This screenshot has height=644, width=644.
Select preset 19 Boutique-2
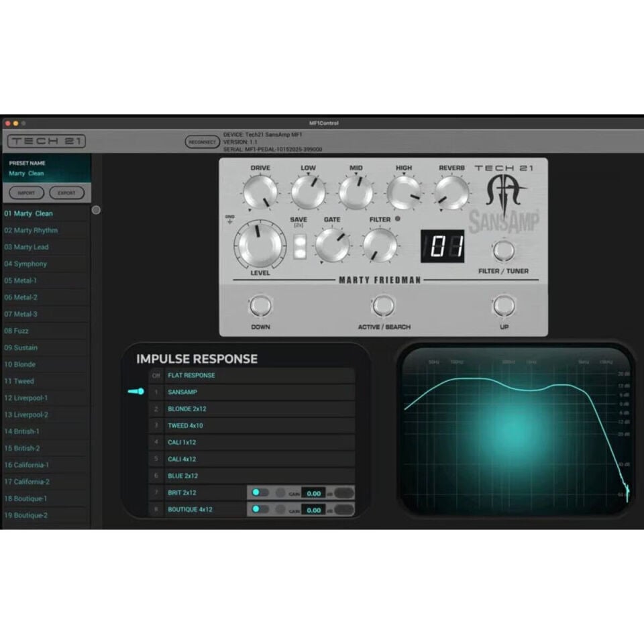(x=46, y=515)
